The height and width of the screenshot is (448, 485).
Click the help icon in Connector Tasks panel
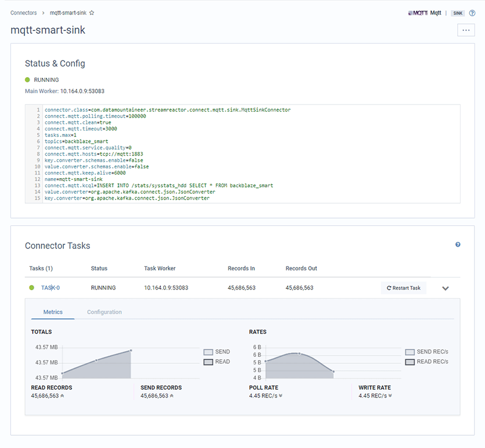click(458, 244)
